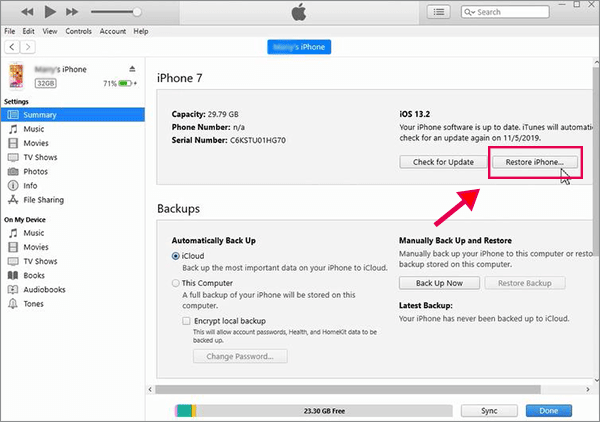The image size is (600, 422).
Task: Select Summary in Settings sidebar
Action: click(73, 115)
